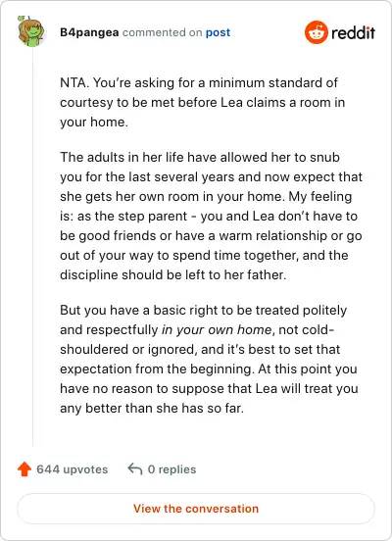This screenshot has width=392, height=541.
Task: Click the '0 replies' count label
Action: tap(171, 469)
